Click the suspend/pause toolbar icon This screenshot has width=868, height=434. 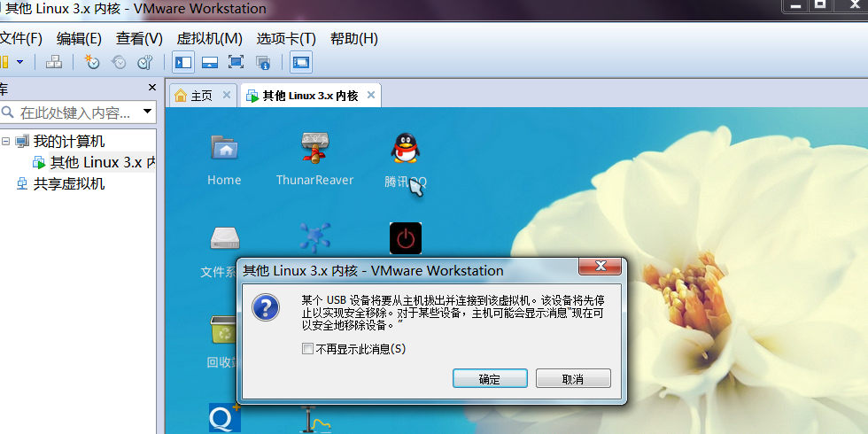pos(4,62)
